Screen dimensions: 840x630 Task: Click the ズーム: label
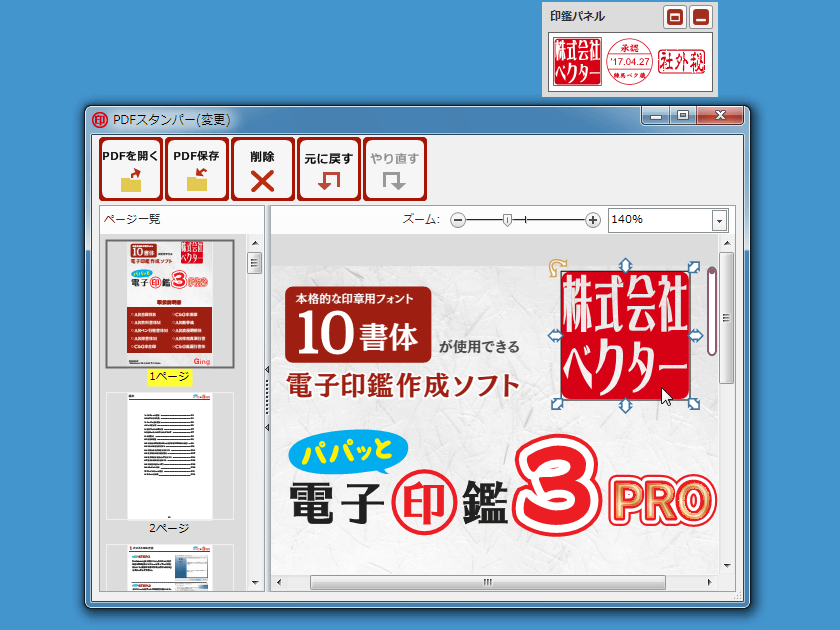point(421,220)
